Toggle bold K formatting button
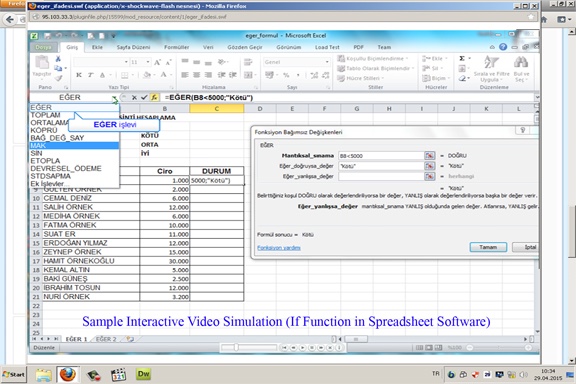 (x=79, y=75)
